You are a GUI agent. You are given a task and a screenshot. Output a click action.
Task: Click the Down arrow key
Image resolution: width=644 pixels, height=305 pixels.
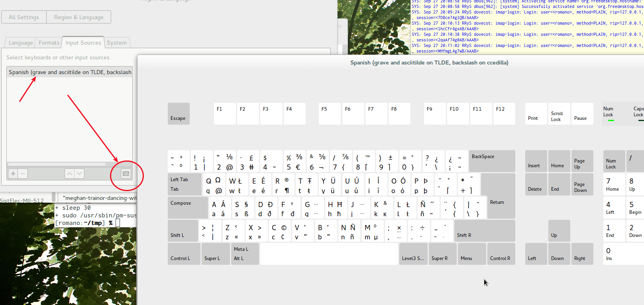tap(559, 254)
